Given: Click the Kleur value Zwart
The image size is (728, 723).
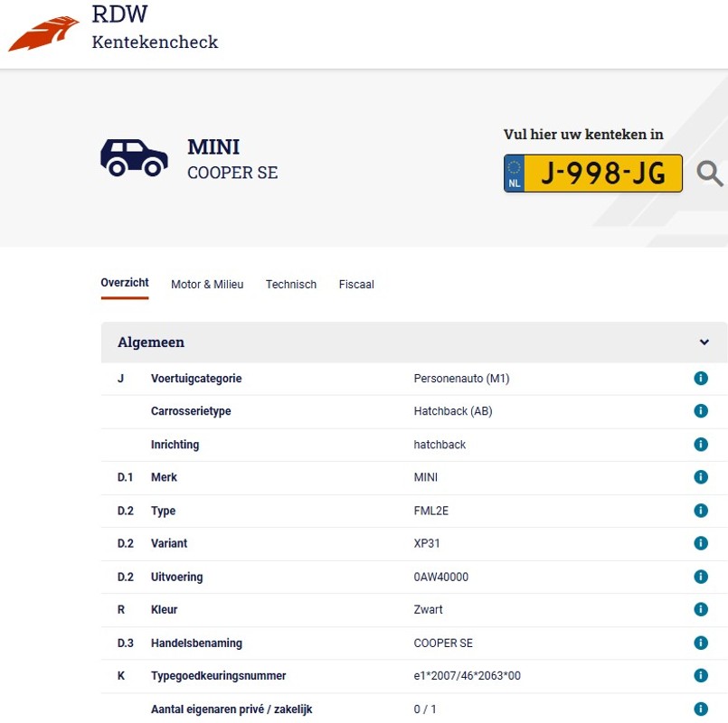Looking at the screenshot, I should (428, 609).
